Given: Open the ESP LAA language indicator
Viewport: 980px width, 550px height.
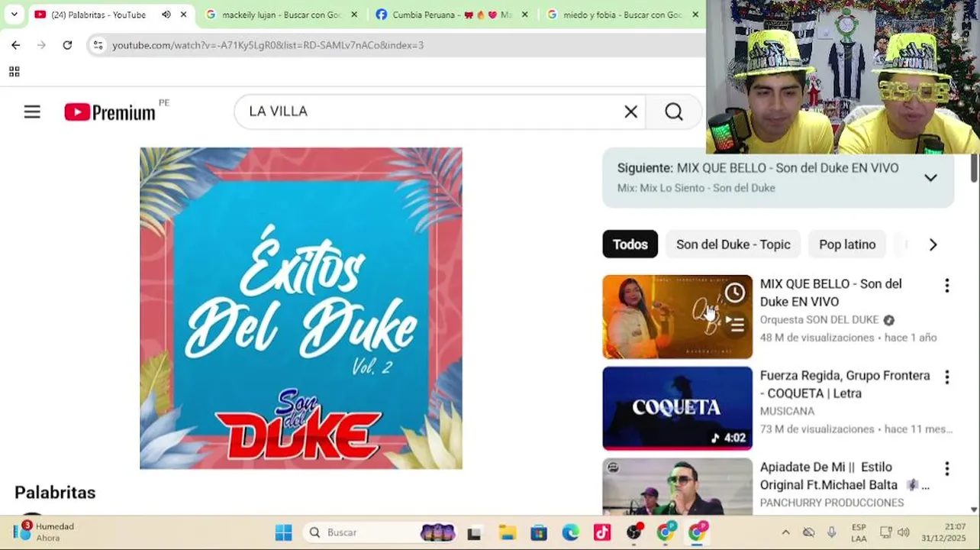Looking at the screenshot, I should (x=859, y=532).
